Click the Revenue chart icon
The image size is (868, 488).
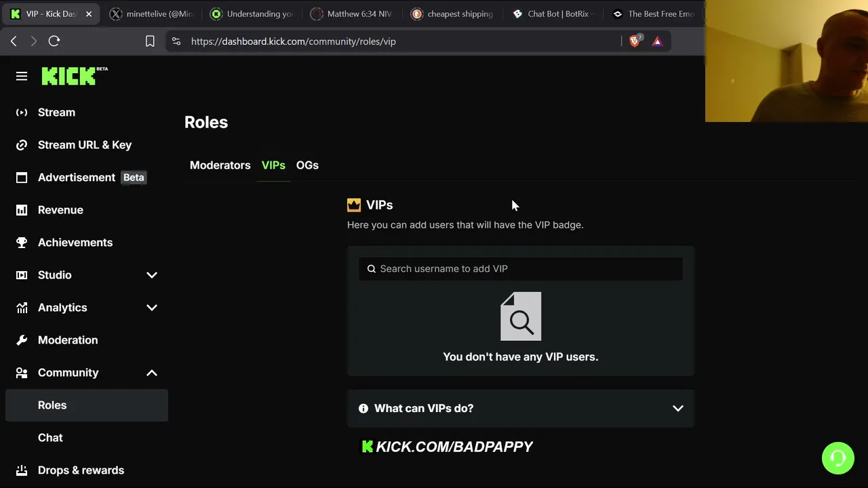tap(22, 210)
